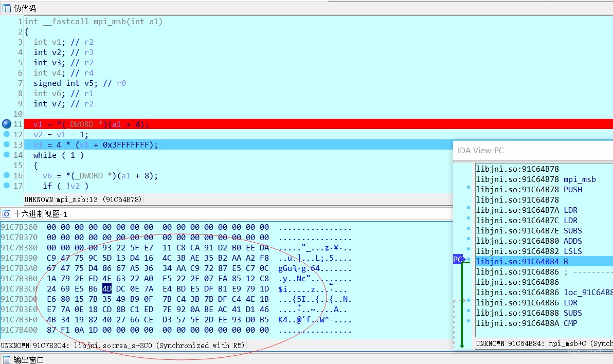Click the 'while ( 1 )' statement
Image resolution: width=613 pixels, height=364 pixels.
[59, 155]
